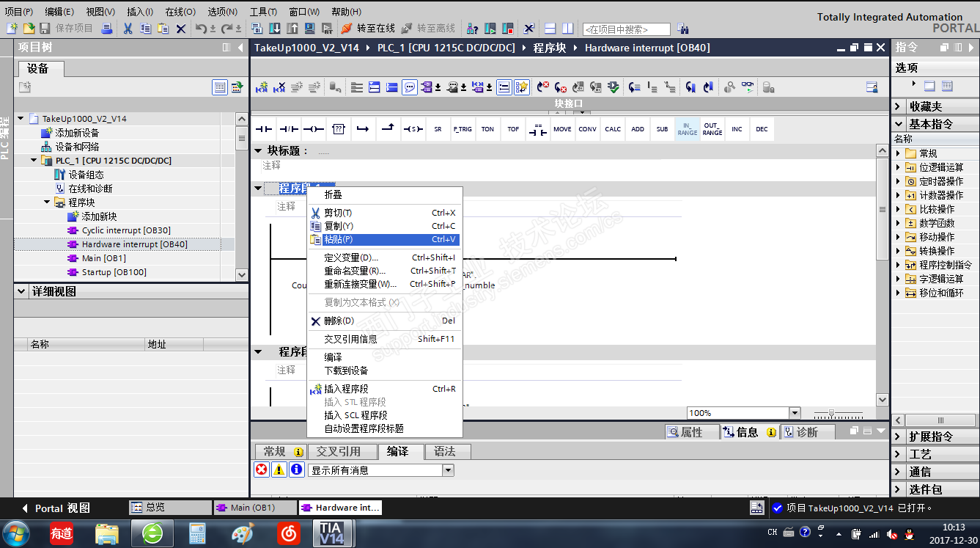The width and height of the screenshot is (980, 548).
Task: Click the Split editor vertically icon
Action: tap(567, 29)
